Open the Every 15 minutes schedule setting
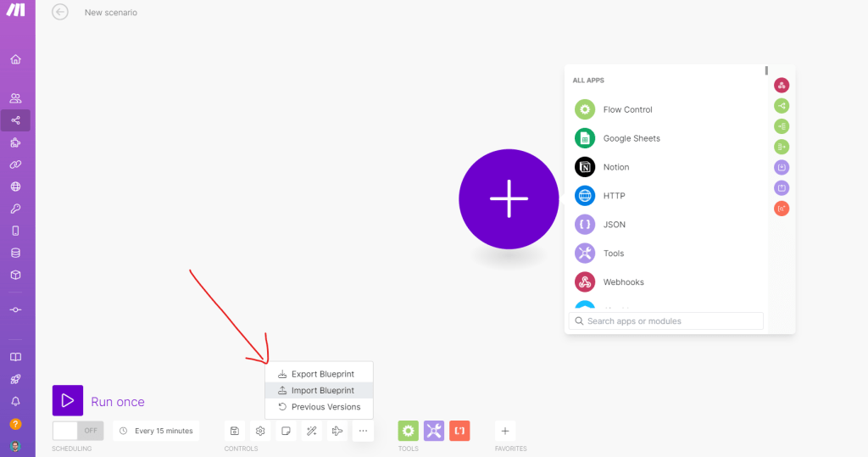Screen dimensions: 868x457 pos(156,431)
